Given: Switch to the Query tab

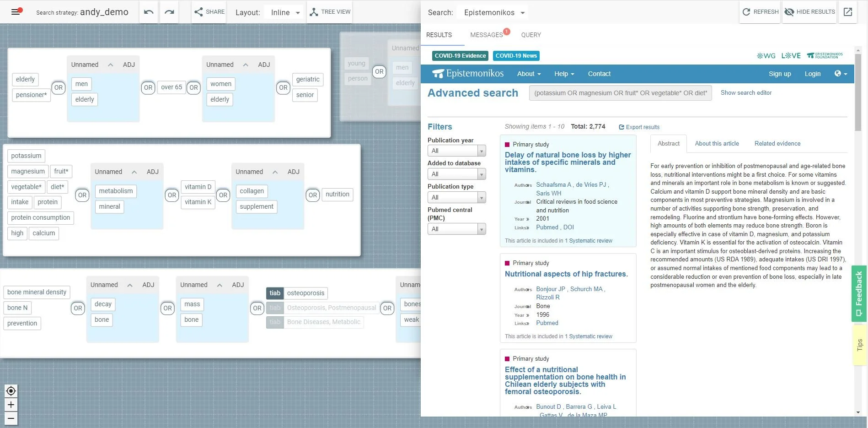Looking at the screenshot, I should (531, 35).
